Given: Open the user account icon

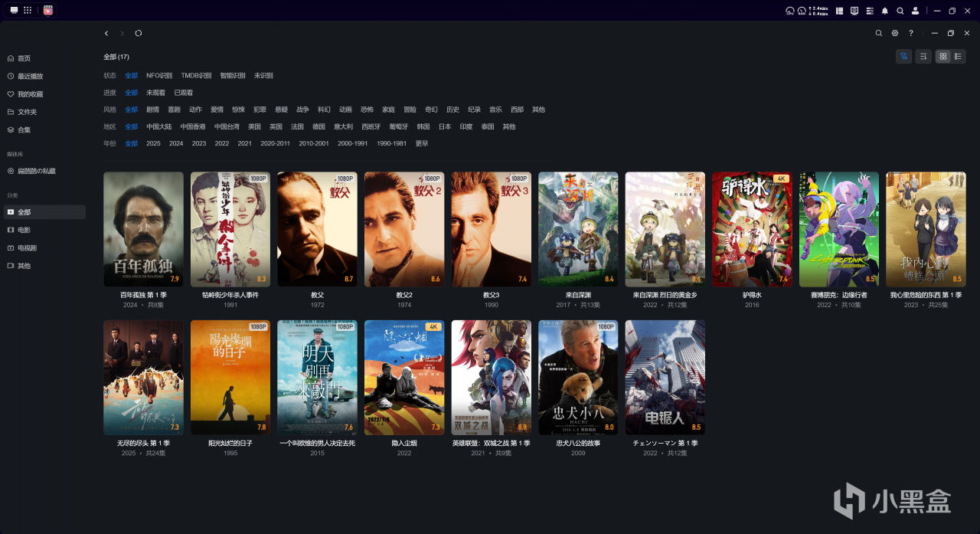Looking at the screenshot, I should coord(915,11).
